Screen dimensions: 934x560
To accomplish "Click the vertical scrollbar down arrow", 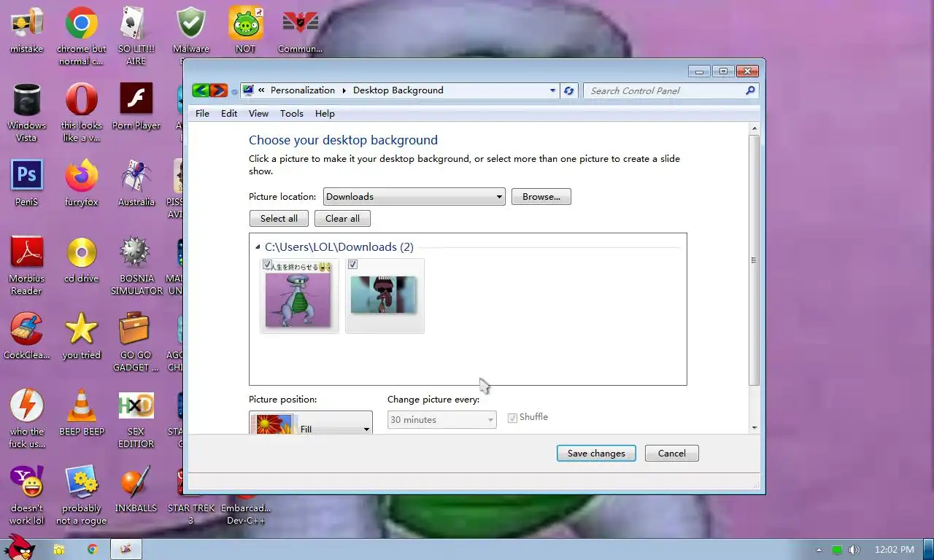I will 754,428.
